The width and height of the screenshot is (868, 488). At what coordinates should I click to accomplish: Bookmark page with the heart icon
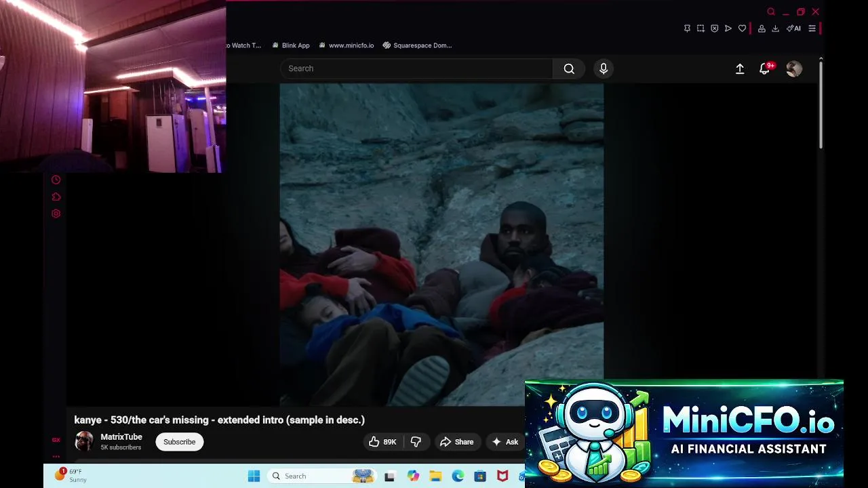tap(742, 28)
